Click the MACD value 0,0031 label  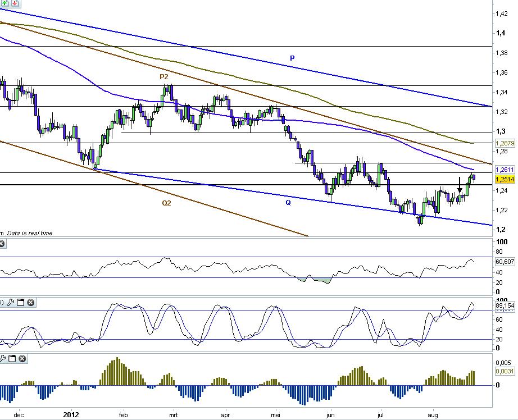tap(505, 372)
